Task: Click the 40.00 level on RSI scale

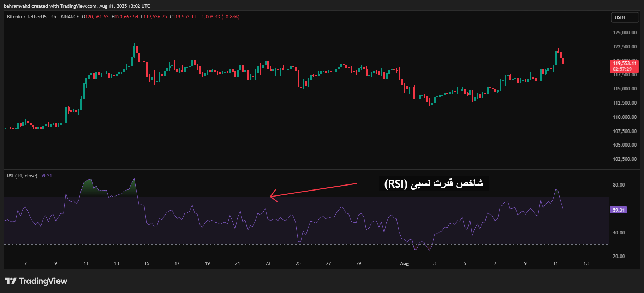Action: [619, 233]
